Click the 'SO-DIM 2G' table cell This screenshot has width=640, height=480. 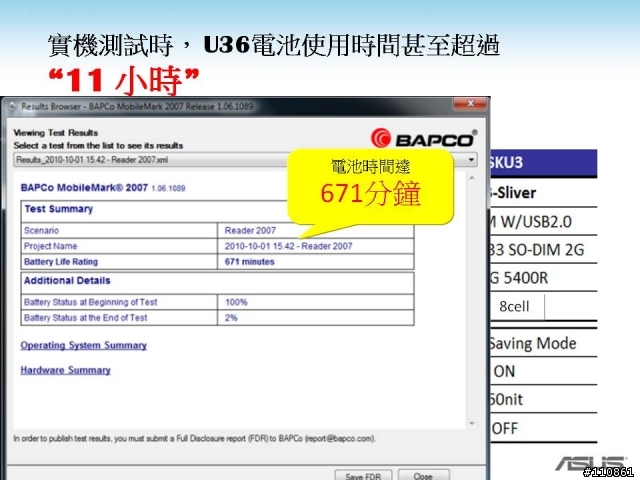point(544,249)
